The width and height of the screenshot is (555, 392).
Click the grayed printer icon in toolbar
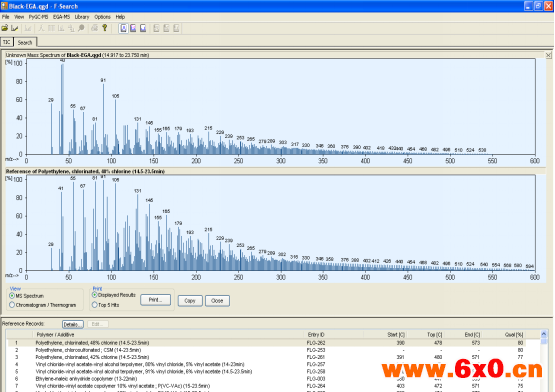pos(95,28)
